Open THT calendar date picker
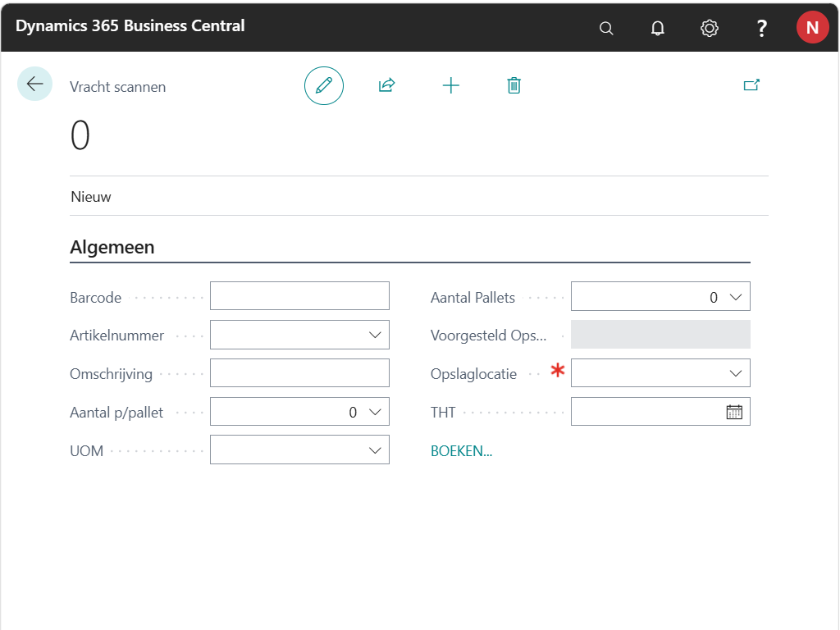840x630 pixels. (x=734, y=413)
